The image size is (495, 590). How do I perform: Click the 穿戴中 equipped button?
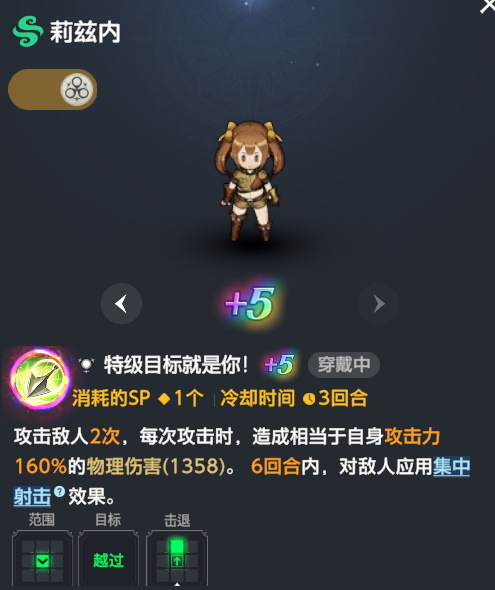tap(344, 365)
